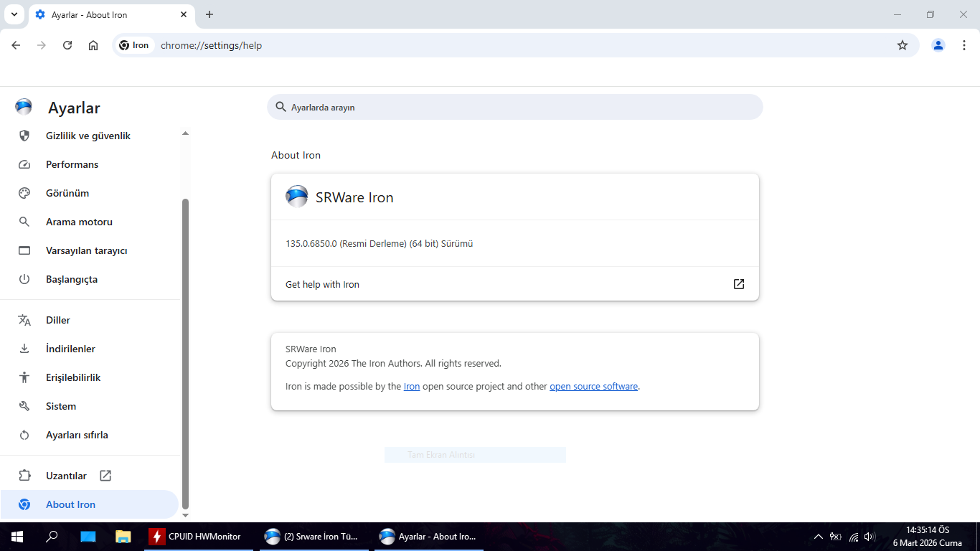
Task: Open Ayarları sıfırla section
Action: pyautogui.click(x=89, y=435)
